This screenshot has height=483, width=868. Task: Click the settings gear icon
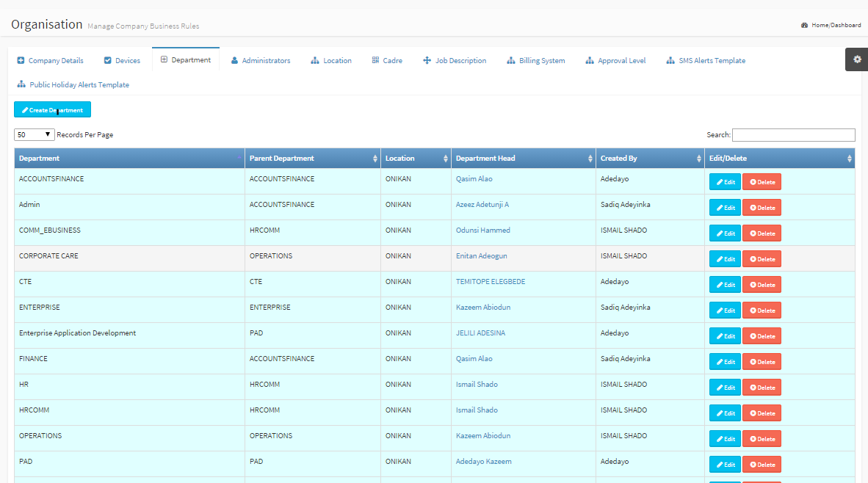pyautogui.click(x=857, y=59)
